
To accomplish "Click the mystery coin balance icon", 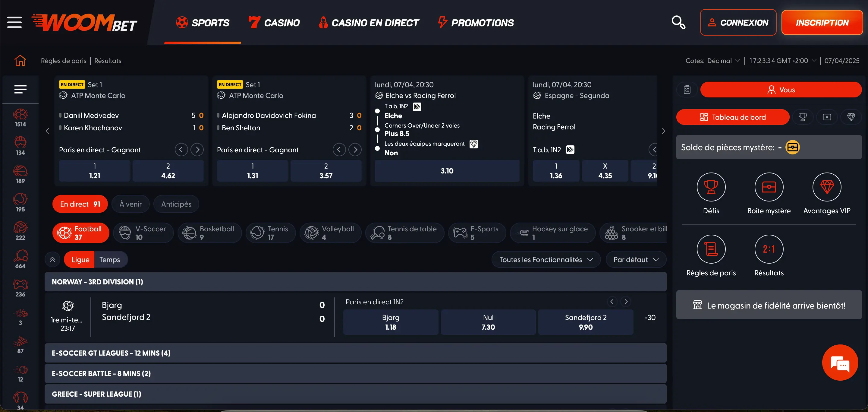I will click(x=793, y=147).
